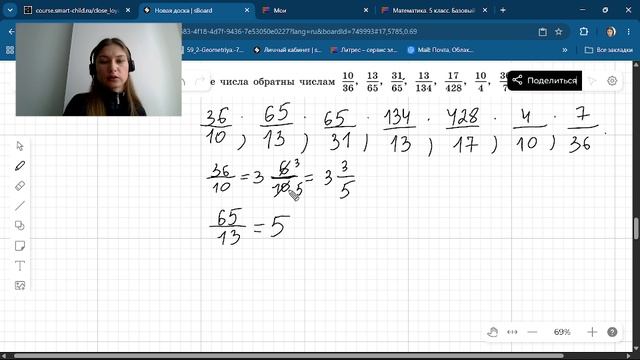The height and width of the screenshot is (360, 640).
Task: Zoom out with the minus button
Action: [x=532, y=332]
